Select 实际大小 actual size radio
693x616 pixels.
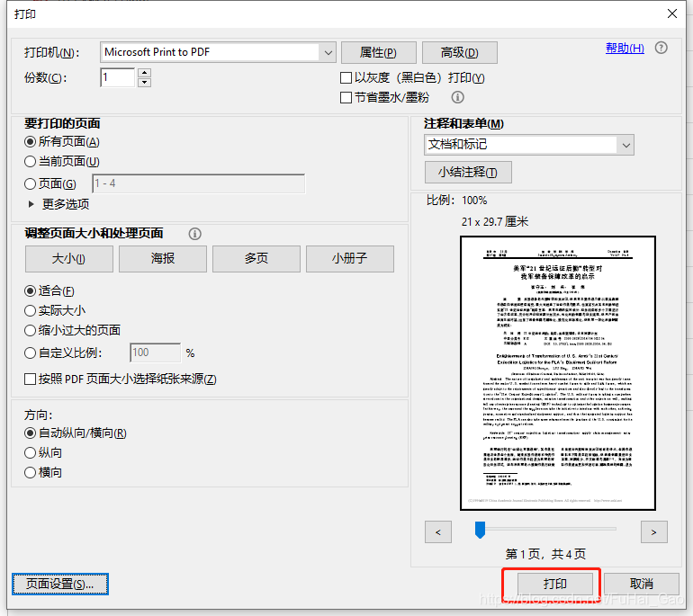click(x=30, y=311)
